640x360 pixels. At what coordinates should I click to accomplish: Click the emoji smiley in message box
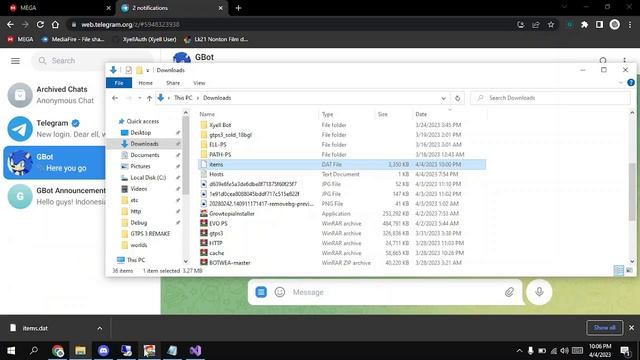280,292
